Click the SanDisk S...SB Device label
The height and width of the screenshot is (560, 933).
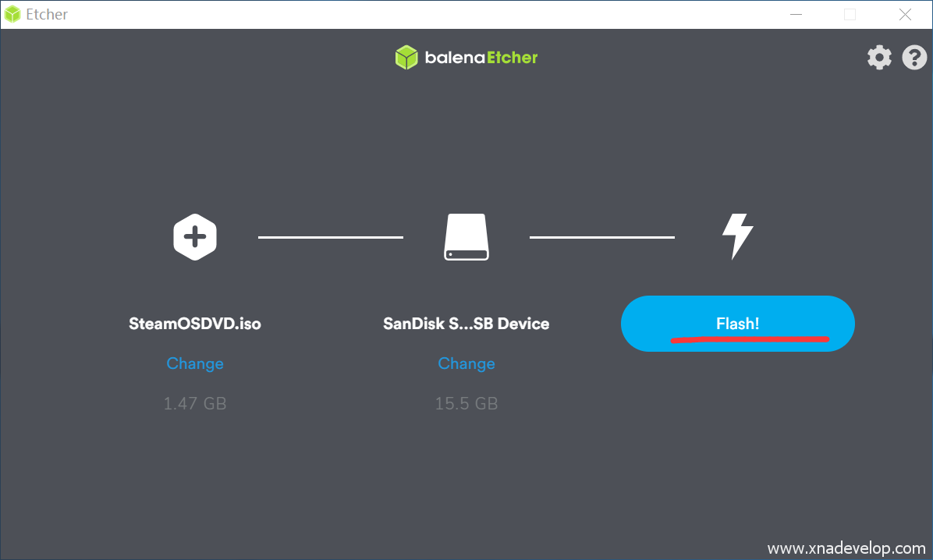466,323
